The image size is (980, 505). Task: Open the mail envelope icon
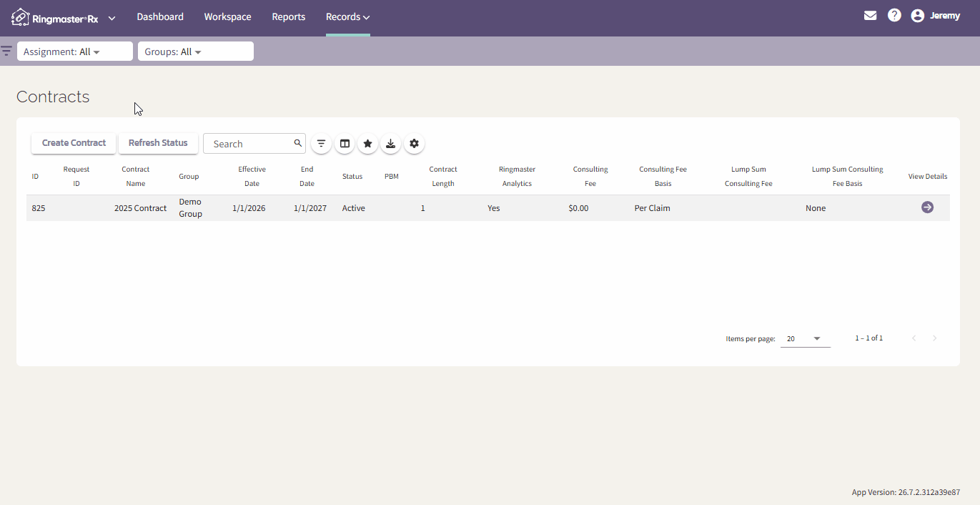(870, 16)
